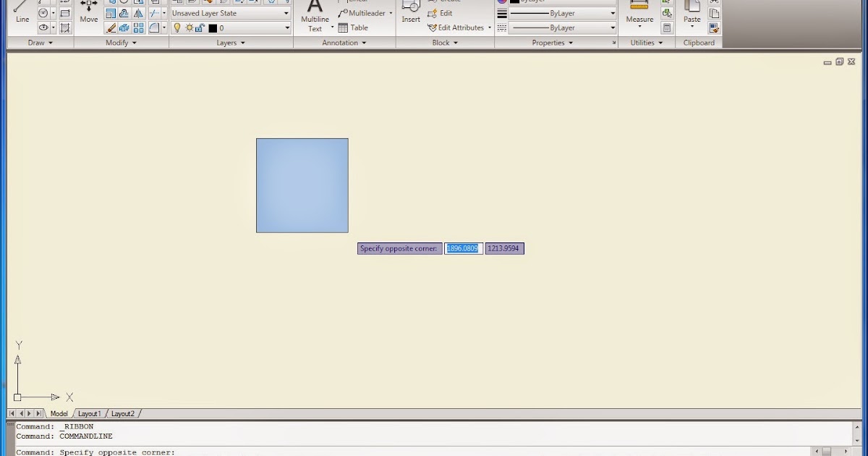Click the black layer color swatch
The width and height of the screenshot is (868, 456).
[x=213, y=28]
